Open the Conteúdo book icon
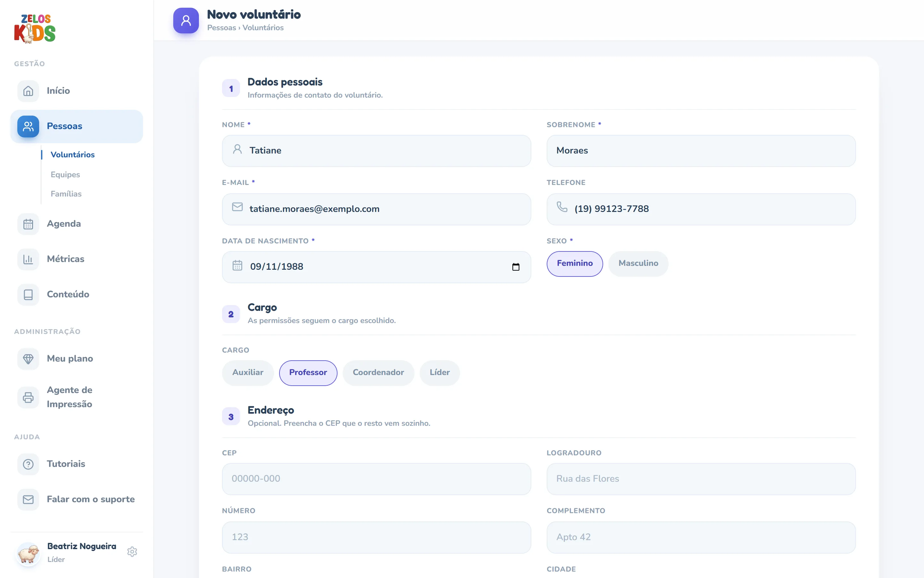The height and width of the screenshot is (578, 924). point(28,295)
